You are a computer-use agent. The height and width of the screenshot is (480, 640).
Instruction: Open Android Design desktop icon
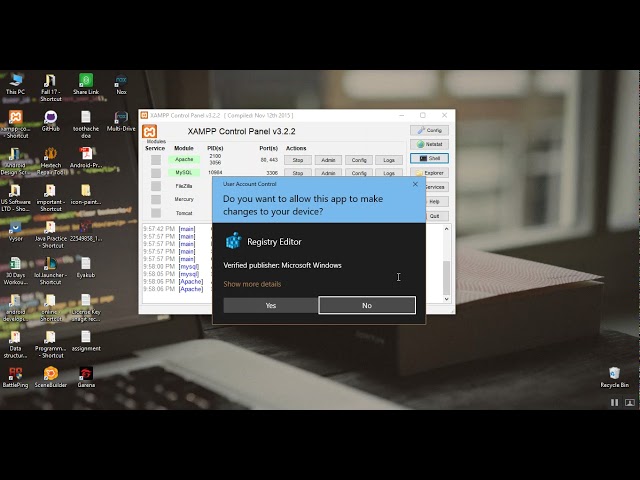(x=15, y=160)
